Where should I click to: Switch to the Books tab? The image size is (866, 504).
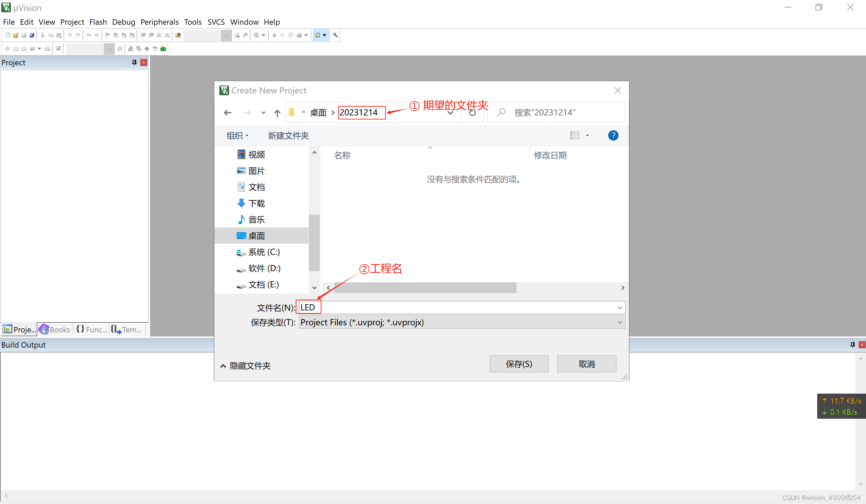(55, 329)
